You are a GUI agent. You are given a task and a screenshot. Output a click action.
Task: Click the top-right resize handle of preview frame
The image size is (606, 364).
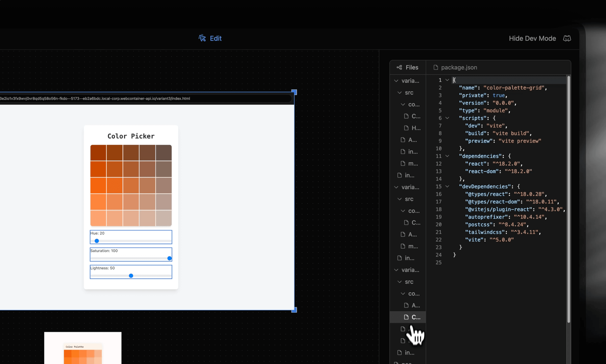click(x=294, y=92)
